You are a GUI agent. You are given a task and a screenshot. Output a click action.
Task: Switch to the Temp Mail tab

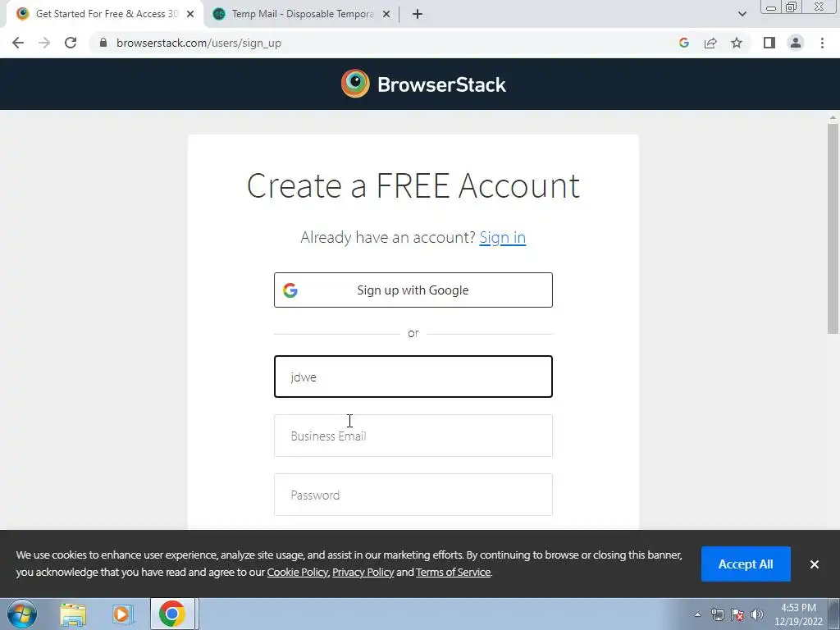[302, 15]
